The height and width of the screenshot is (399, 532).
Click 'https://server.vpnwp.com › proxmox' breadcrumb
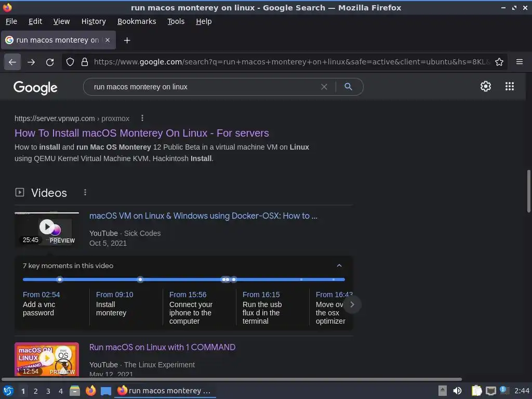(x=72, y=118)
